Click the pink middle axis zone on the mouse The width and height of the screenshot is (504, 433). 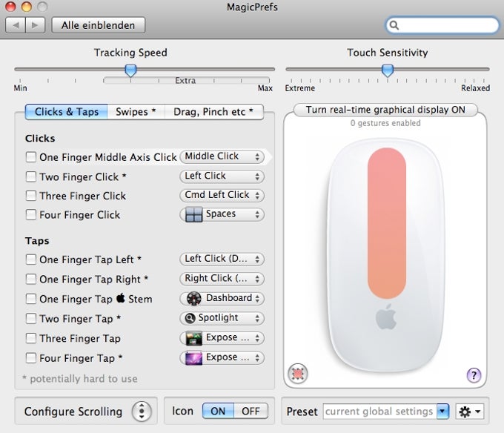(387, 223)
